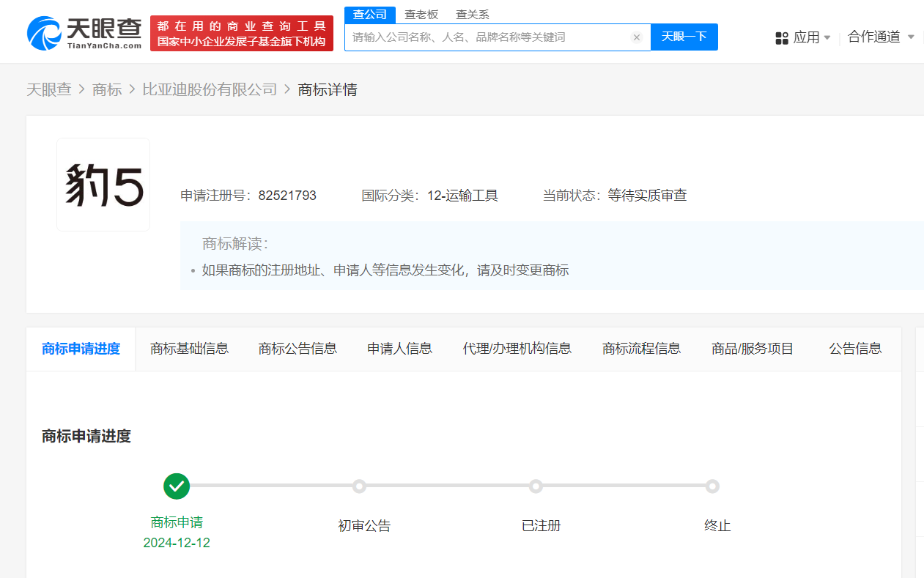The width and height of the screenshot is (924, 578).
Task: Open 比亚迪股份有限公司 breadcrumb link
Action: 210,89
